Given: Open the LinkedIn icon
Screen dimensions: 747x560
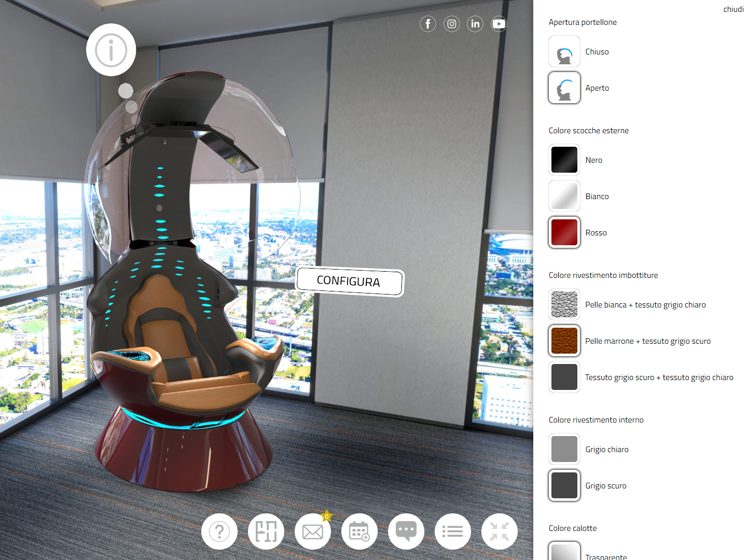Looking at the screenshot, I should [x=475, y=24].
